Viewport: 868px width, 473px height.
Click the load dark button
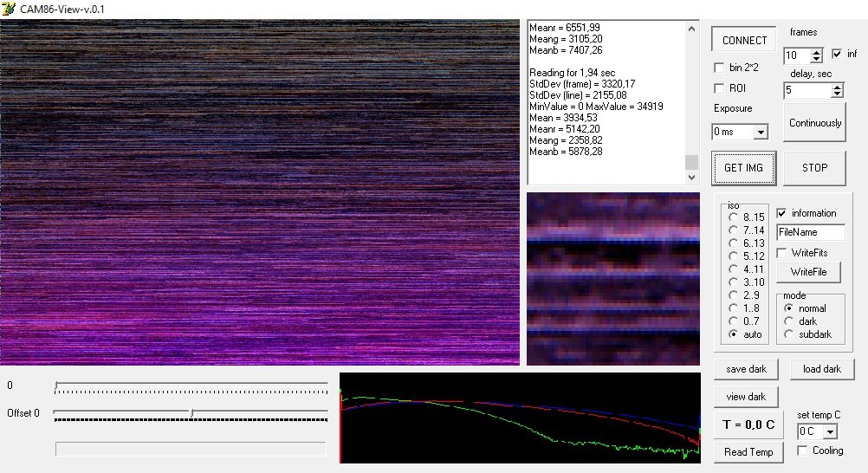(x=821, y=369)
